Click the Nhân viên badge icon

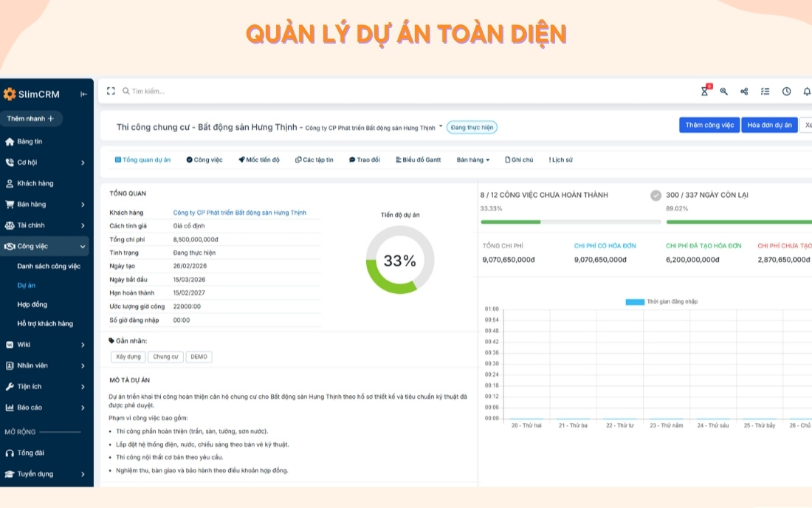(x=10, y=365)
